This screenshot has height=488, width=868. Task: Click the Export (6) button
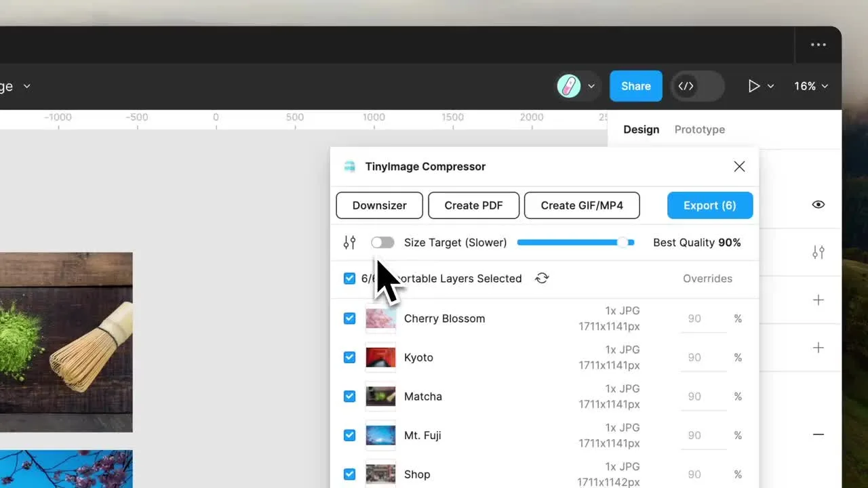(x=709, y=205)
